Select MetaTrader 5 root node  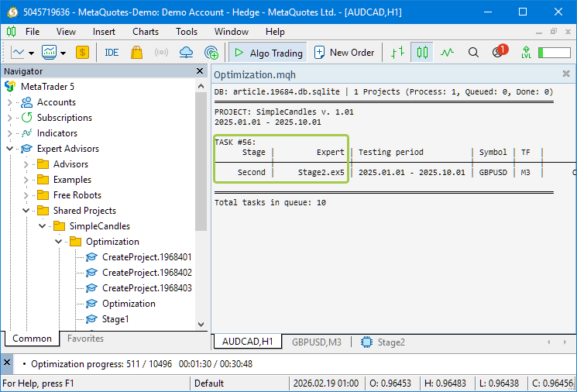pyautogui.click(x=47, y=87)
